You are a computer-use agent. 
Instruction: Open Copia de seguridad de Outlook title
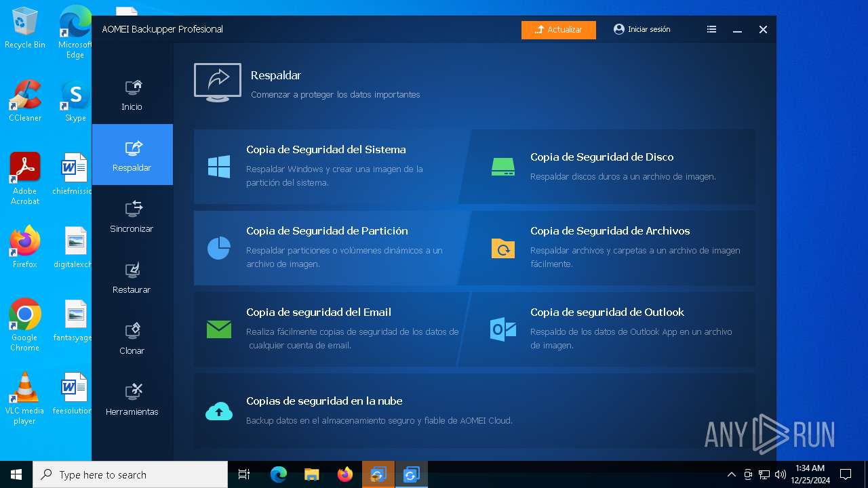point(608,312)
